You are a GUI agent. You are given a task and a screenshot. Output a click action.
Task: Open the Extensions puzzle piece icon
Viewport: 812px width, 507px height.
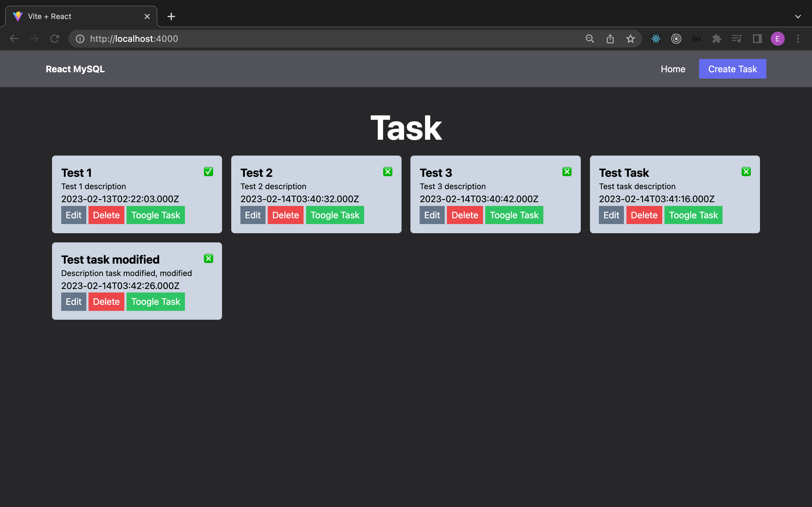pos(717,39)
